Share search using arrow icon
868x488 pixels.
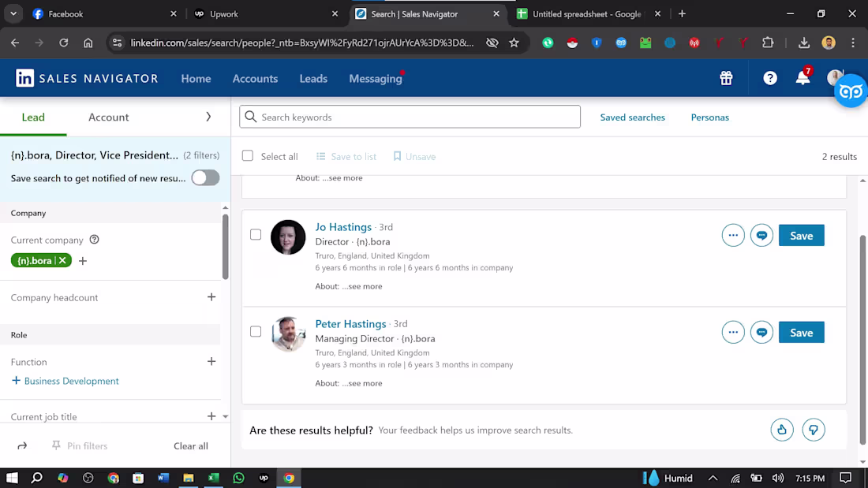point(22,446)
